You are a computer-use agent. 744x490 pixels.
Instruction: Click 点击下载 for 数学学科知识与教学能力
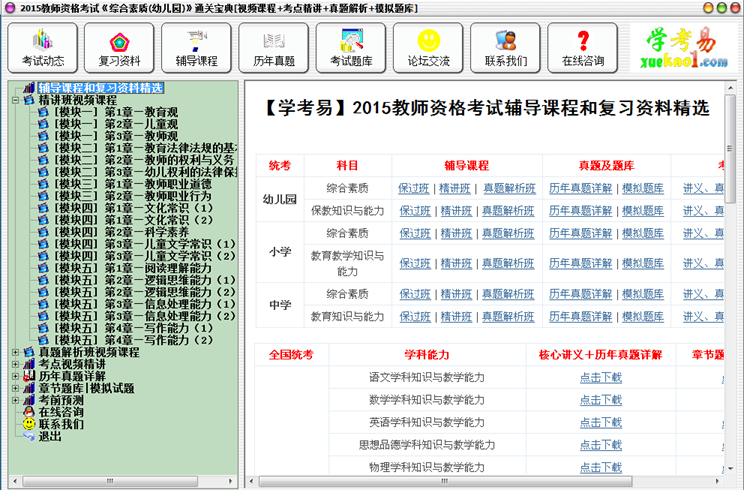pos(601,400)
